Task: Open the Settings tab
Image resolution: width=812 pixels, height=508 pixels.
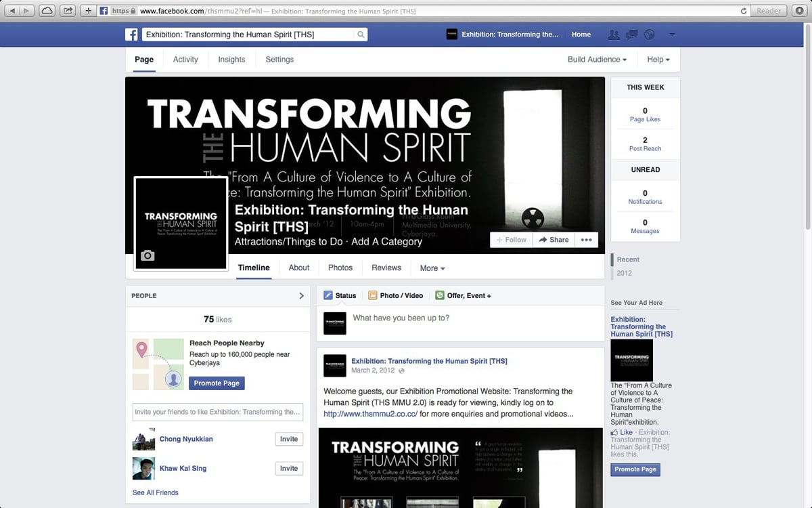Action: click(x=279, y=60)
